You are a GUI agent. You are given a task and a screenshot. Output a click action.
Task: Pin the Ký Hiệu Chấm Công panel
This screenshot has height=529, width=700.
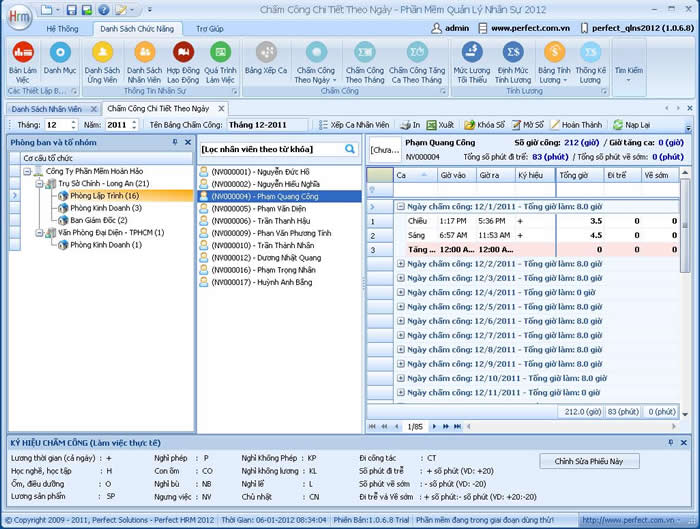tap(671, 442)
